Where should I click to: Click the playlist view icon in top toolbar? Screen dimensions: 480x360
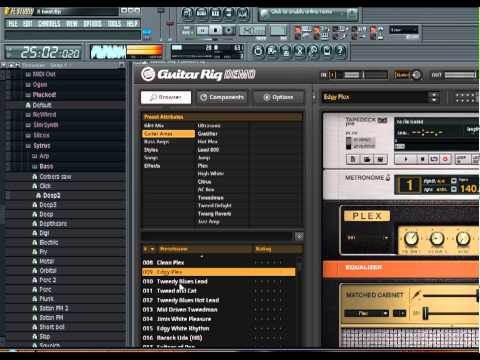click(188, 13)
